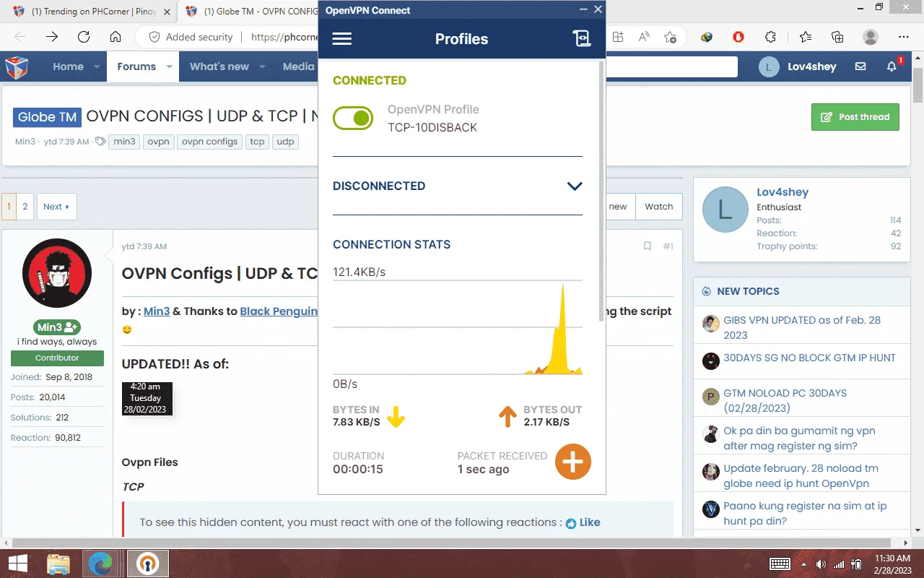The height and width of the screenshot is (578, 924).
Task: Click the read aloud icon in address bar
Action: [643, 37]
